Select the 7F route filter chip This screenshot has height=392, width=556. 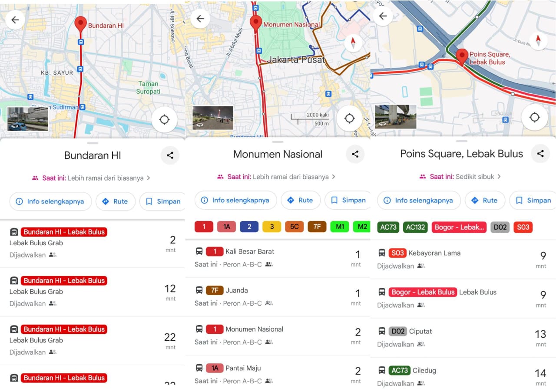point(317,226)
